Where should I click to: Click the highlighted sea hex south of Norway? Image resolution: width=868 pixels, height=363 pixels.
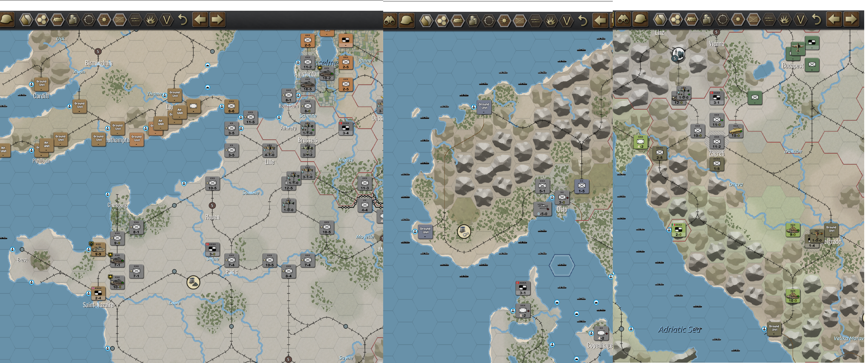pos(562,265)
